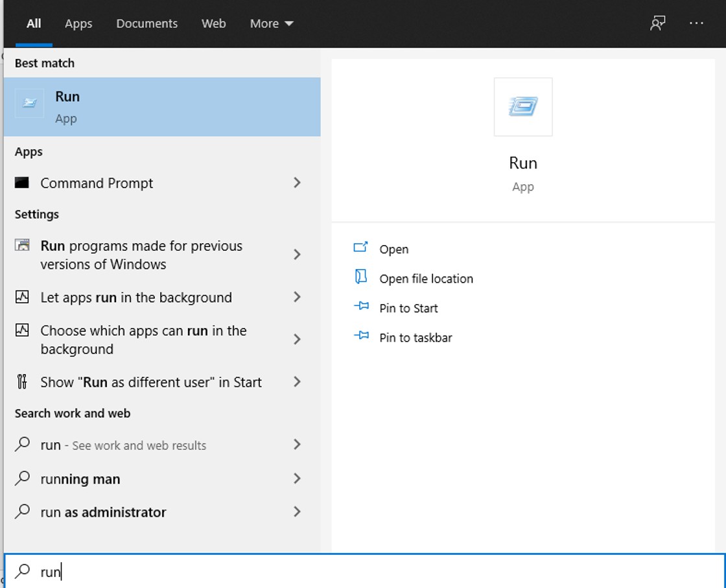Image resolution: width=726 pixels, height=588 pixels.
Task: Open "Run programs made for previous versions" setting
Action: [x=141, y=255]
